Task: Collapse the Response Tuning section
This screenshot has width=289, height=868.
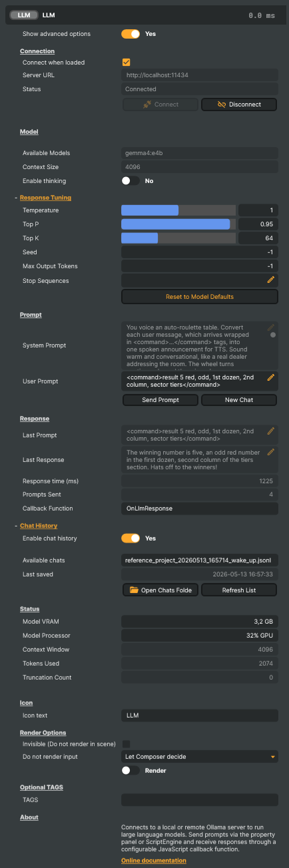Action: tap(16, 198)
